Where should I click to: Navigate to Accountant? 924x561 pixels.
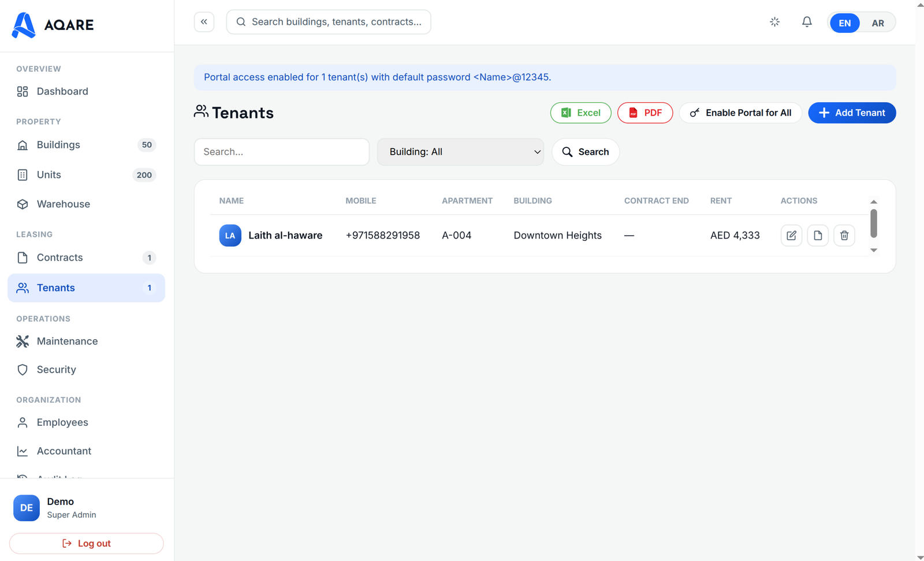(x=86, y=451)
